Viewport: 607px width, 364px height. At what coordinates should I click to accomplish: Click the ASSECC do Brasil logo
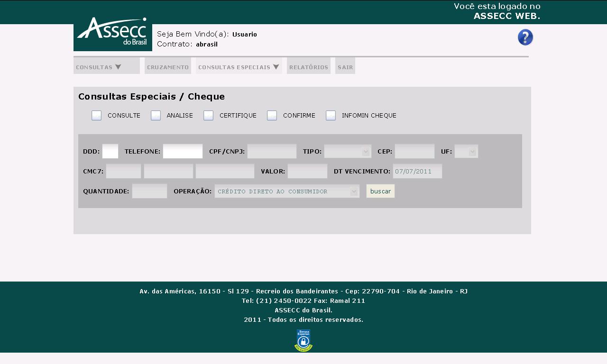113,34
